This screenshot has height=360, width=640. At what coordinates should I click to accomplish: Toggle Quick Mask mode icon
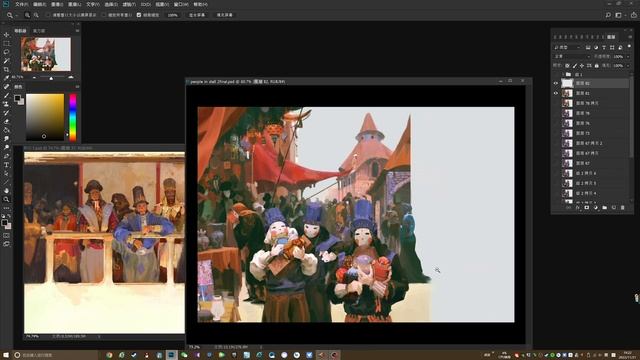point(6,236)
